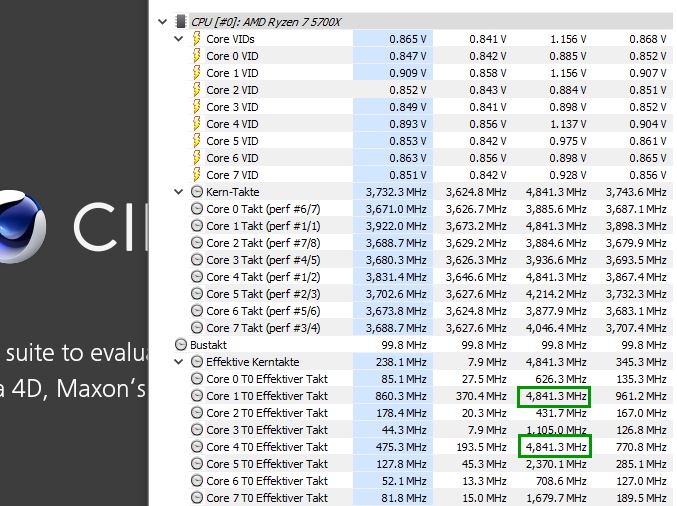677x506 pixels.
Task: Click the clock icon beside Bustakt
Action: click(x=181, y=345)
